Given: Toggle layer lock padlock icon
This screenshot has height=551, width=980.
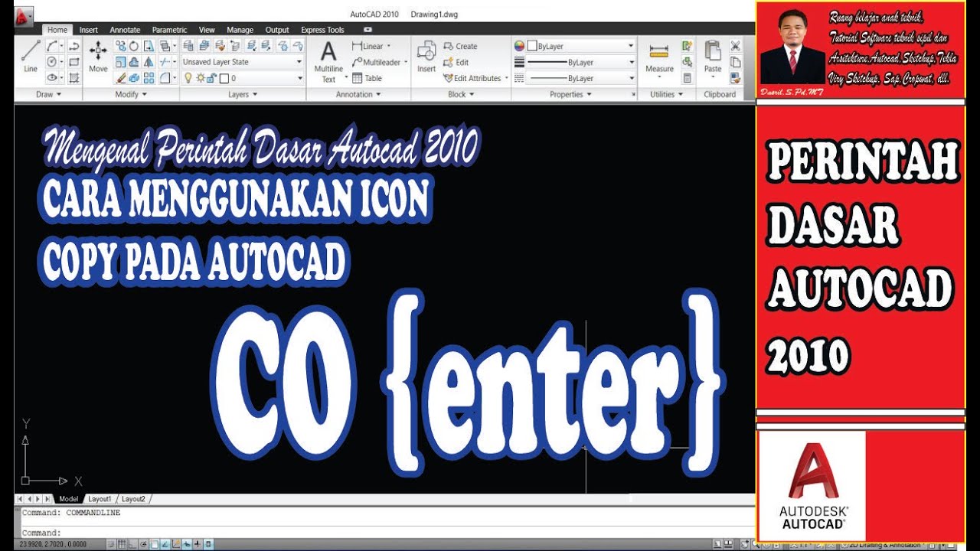Looking at the screenshot, I should click(x=211, y=78).
